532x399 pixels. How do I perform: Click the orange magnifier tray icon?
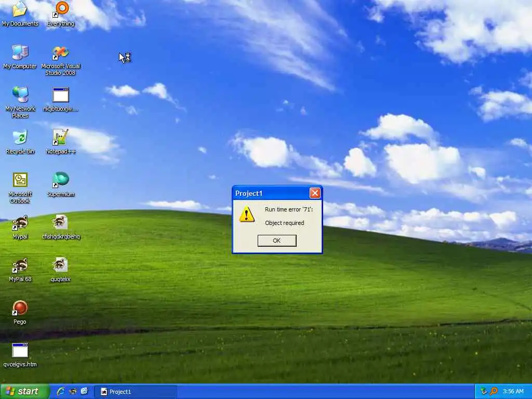pyautogui.click(x=494, y=392)
